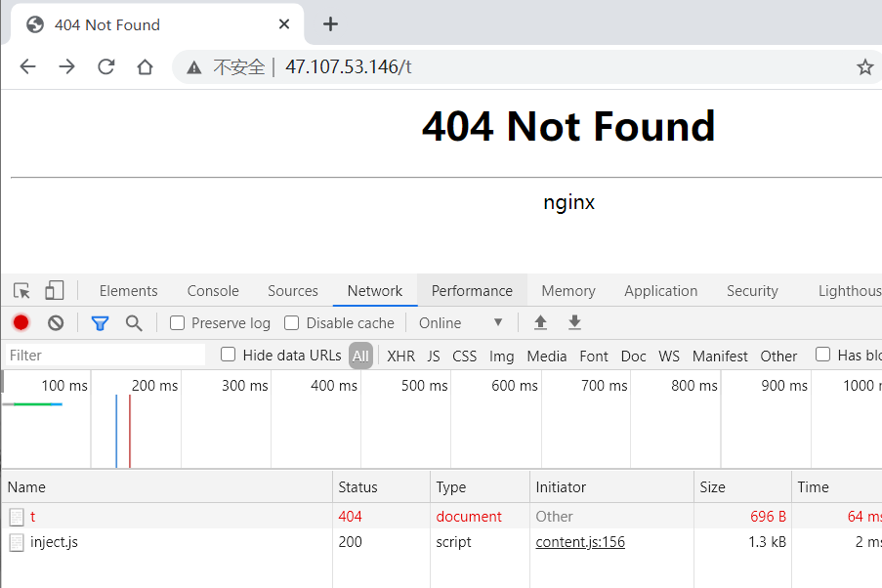Click the network Filter text field

coord(105,356)
